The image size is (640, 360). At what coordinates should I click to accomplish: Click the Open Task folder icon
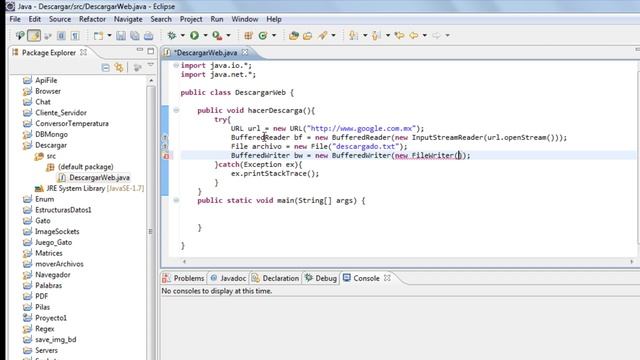[307, 36]
